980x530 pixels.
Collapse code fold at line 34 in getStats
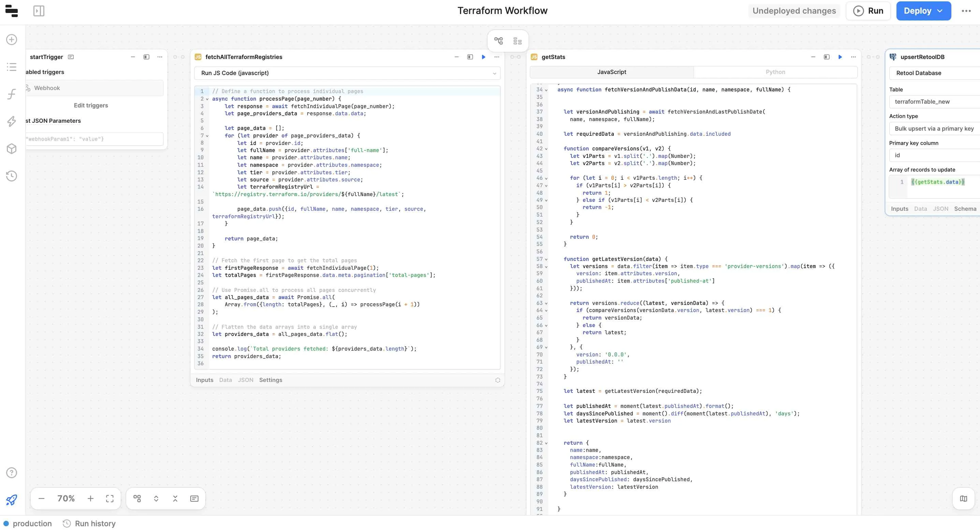click(x=546, y=90)
